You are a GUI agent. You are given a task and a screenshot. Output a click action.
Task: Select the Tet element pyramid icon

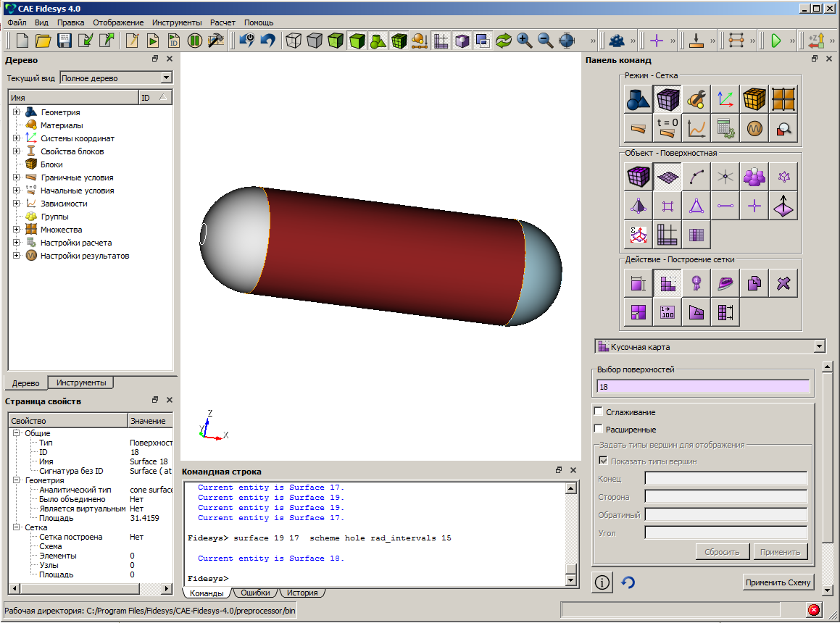(638, 206)
